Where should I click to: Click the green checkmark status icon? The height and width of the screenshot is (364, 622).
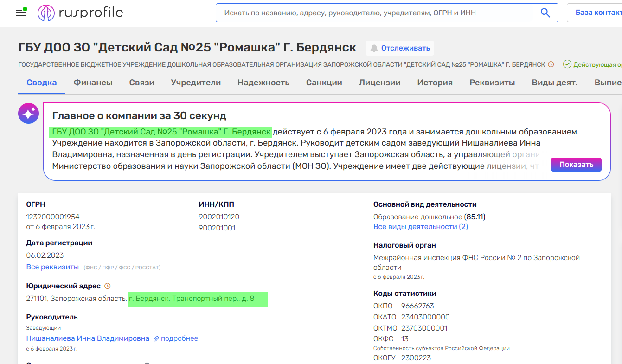click(567, 64)
